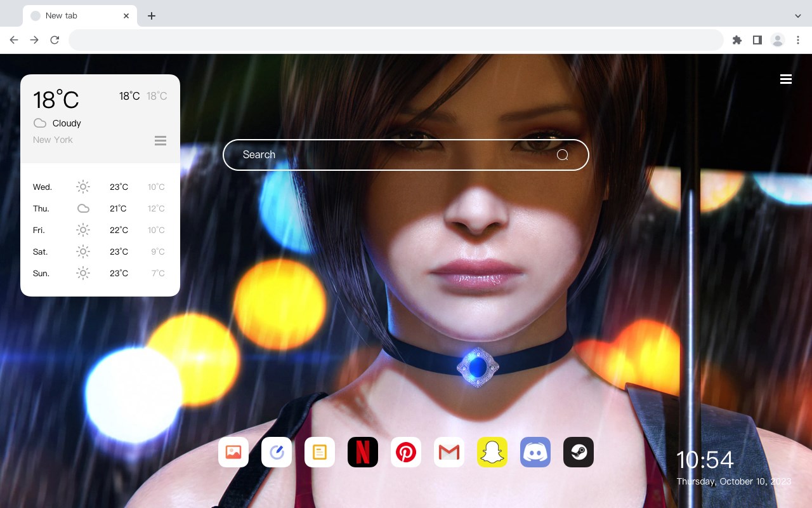The image size is (812, 508).
Task: Click the Thursday, October 10 date text
Action: point(734,481)
